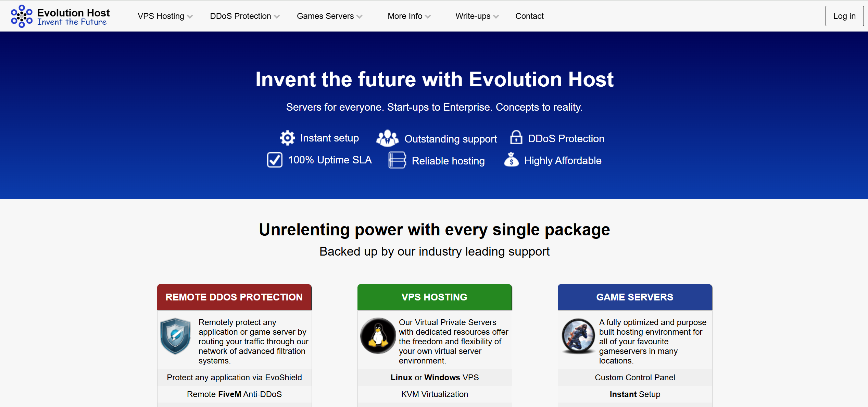Image resolution: width=868 pixels, height=407 pixels.
Task: Click the Evolution Host brand name
Action: click(x=73, y=13)
